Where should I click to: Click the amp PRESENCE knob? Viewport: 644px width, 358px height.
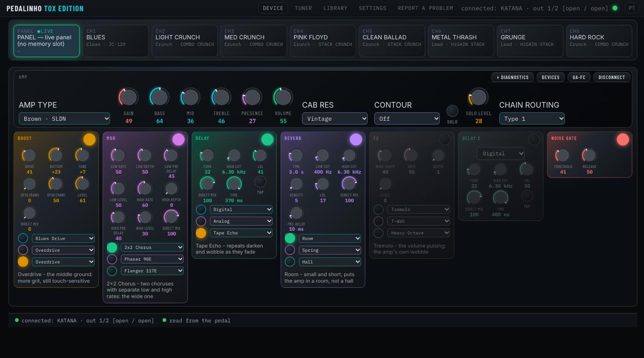click(x=252, y=97)
